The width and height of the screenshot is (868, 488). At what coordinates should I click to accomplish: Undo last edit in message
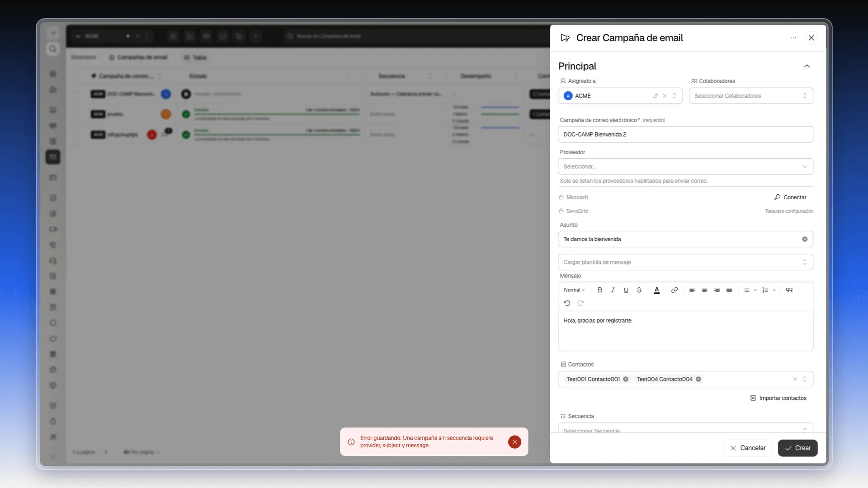pos(567,303)
